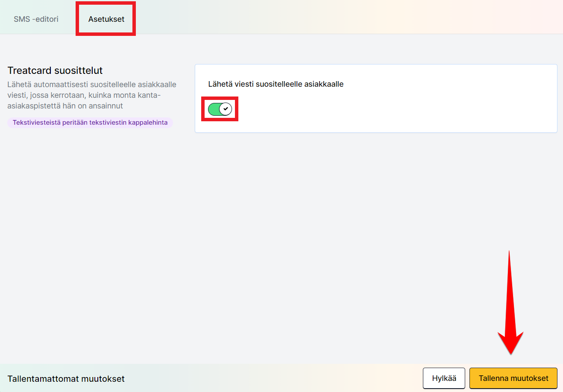Click the purple text message pricing badge
The height and width of the screenshot is (392, 563).
90,123
